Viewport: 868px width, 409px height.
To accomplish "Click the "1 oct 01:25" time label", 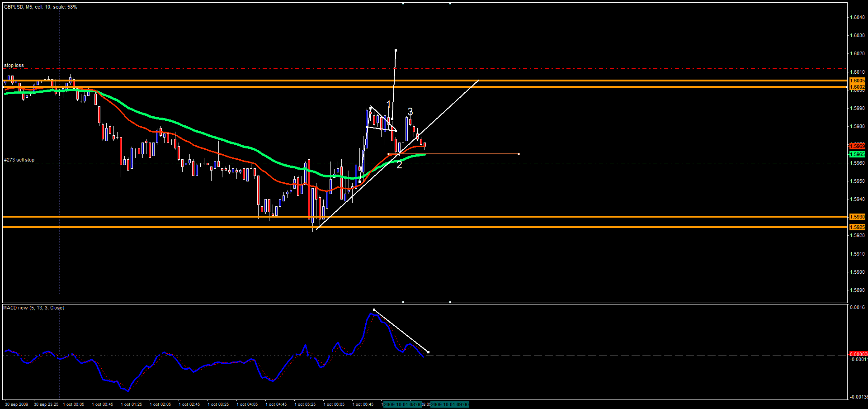I will tap(132, 404).
